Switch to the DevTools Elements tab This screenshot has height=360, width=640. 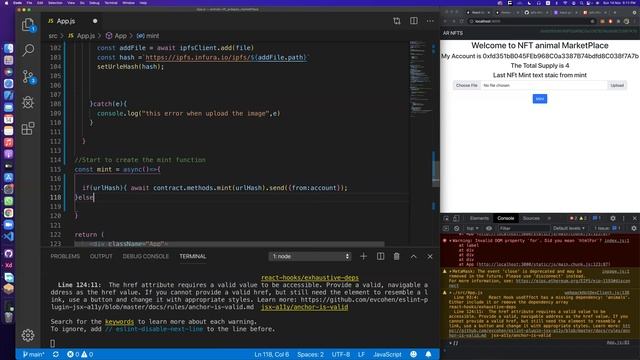click(x=479, y=218)
